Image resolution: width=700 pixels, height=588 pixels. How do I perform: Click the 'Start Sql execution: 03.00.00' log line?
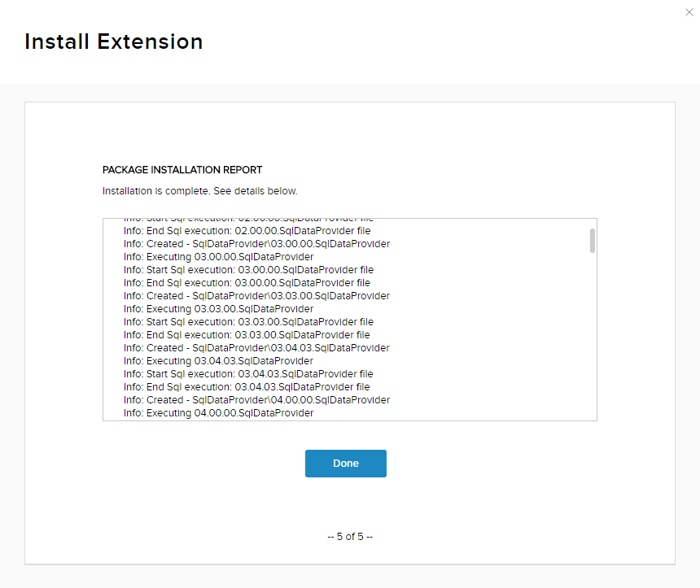pos(248,270)
